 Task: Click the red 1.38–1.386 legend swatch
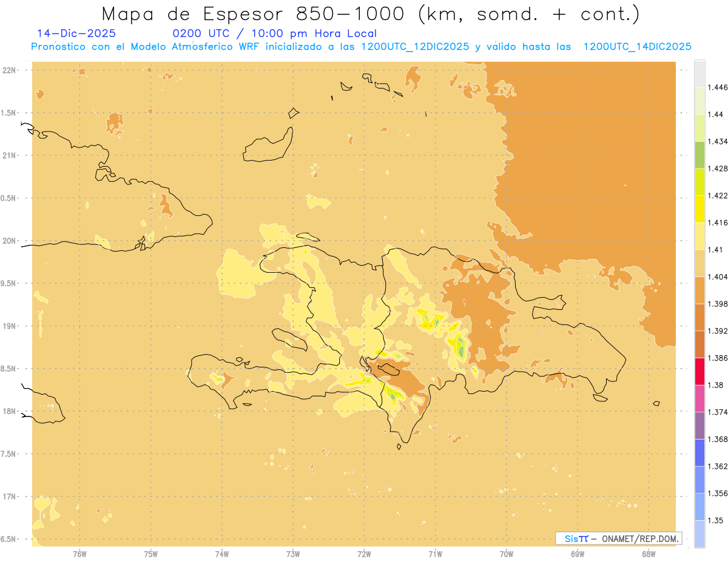[699, 371]
